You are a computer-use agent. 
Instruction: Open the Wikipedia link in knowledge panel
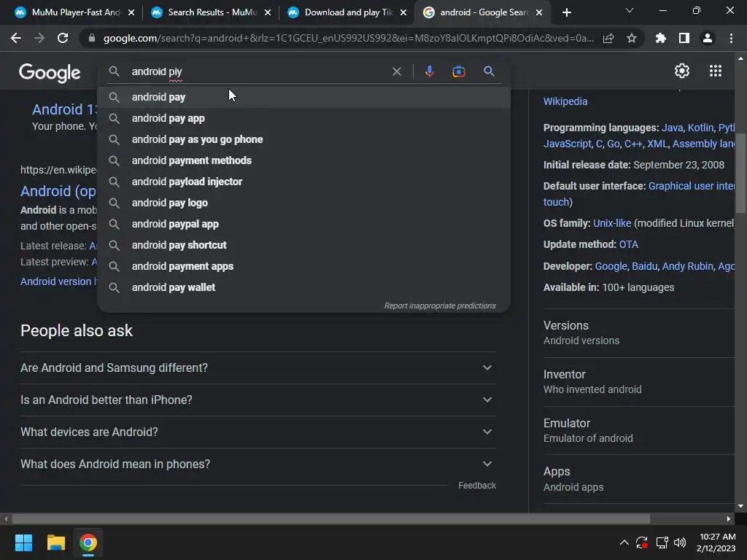coord(565,101)
